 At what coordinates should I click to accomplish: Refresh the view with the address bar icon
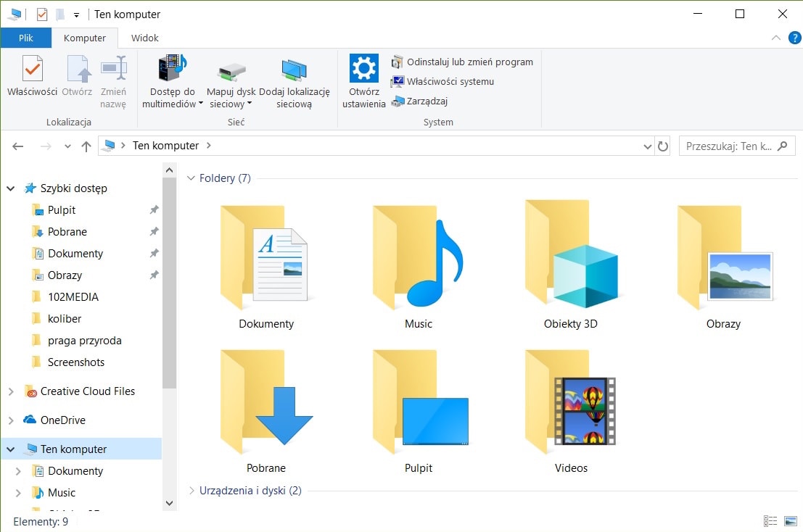(x=663, y=146)
